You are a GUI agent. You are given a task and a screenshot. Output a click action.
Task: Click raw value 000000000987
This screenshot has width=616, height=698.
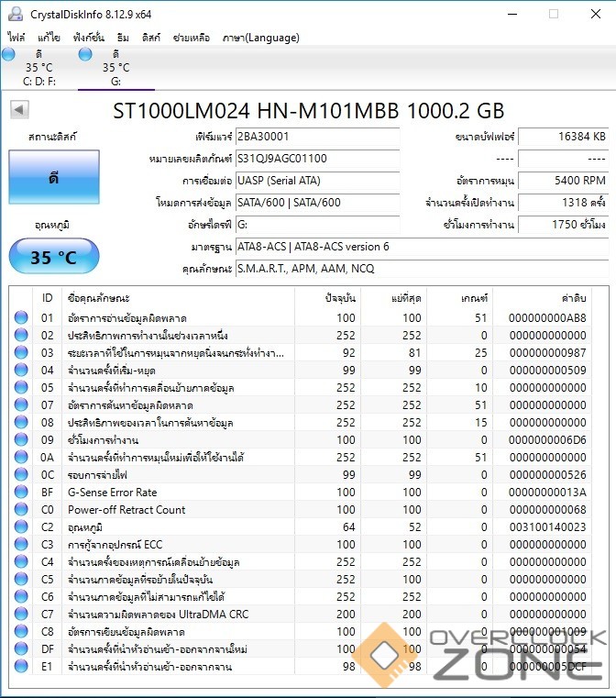pyautogui.click(x=547, y=353)
